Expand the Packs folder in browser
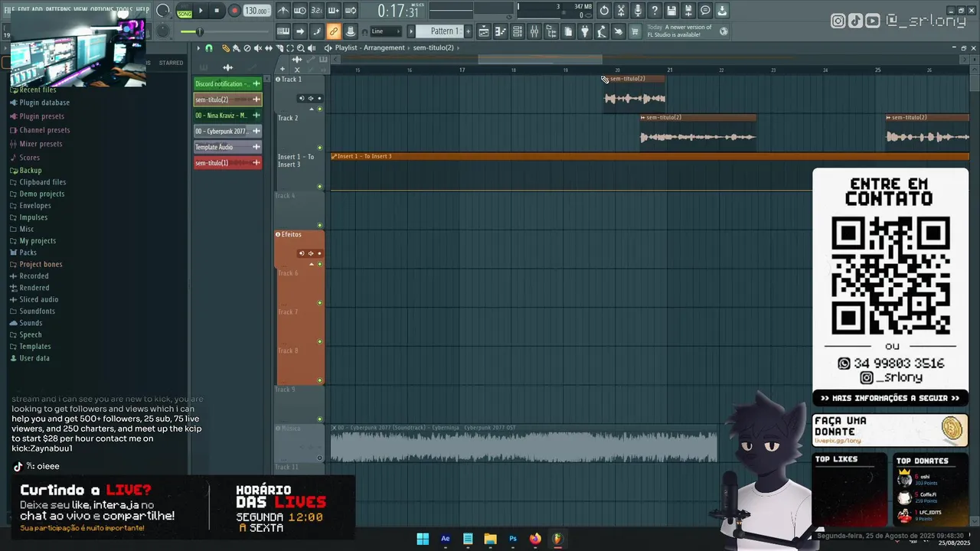This screenshot has height=551, width=980. [23, 253]
